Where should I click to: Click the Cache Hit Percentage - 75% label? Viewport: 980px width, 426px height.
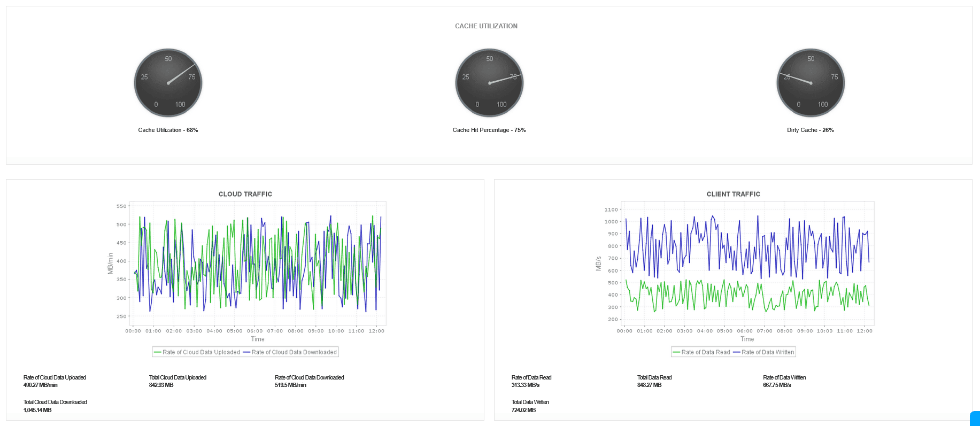click(489, 130)
